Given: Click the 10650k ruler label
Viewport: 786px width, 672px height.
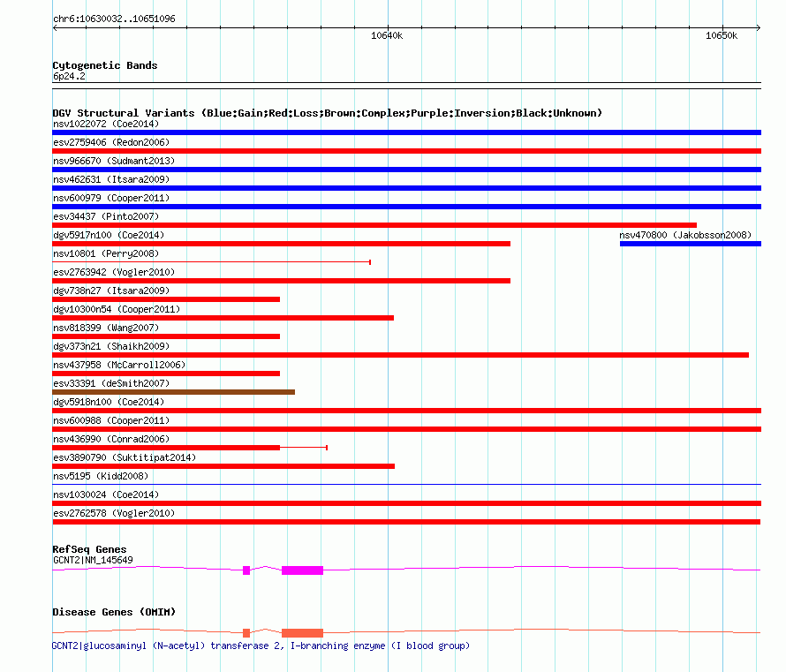Looking at the screenshot, I should point(722,35).
